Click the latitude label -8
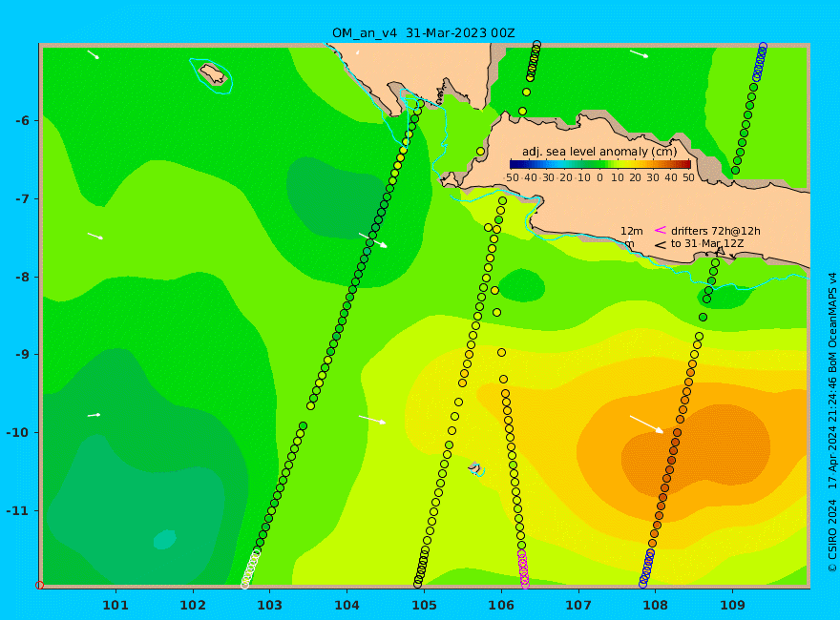The height and width of the screenshot is (620, 840). (x=22, y=277)
